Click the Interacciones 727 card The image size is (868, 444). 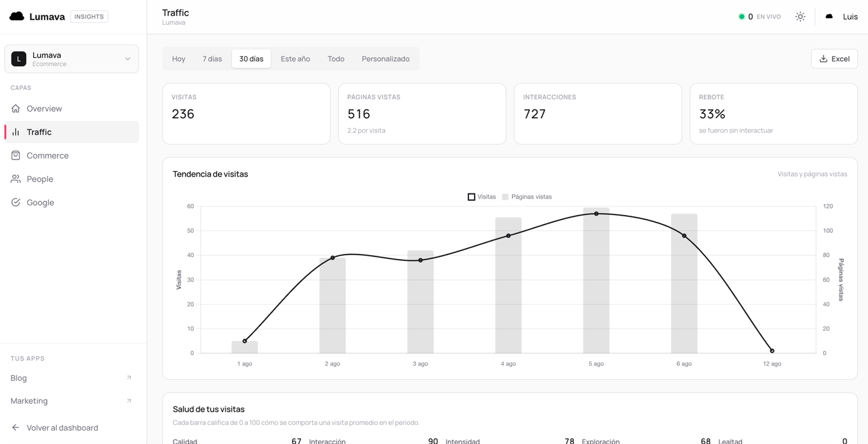[598, 114]
